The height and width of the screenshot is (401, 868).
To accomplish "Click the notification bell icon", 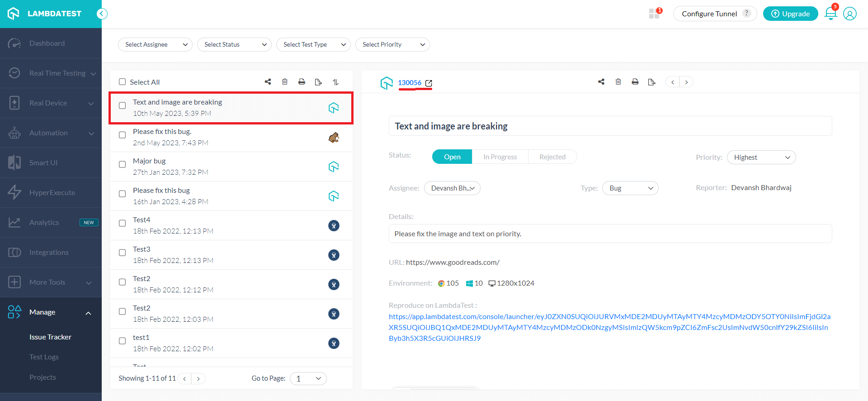I will [830, 14].
